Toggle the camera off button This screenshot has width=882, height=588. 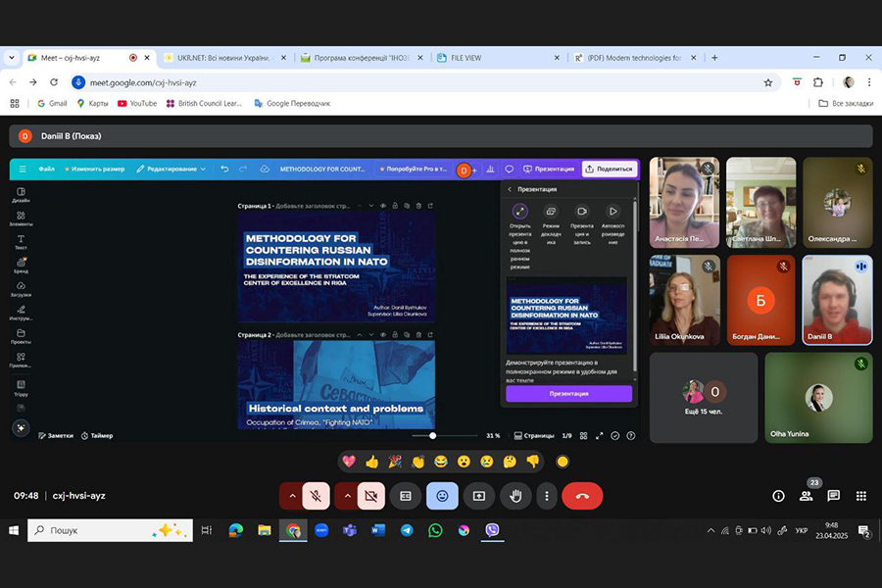[370, 496]
